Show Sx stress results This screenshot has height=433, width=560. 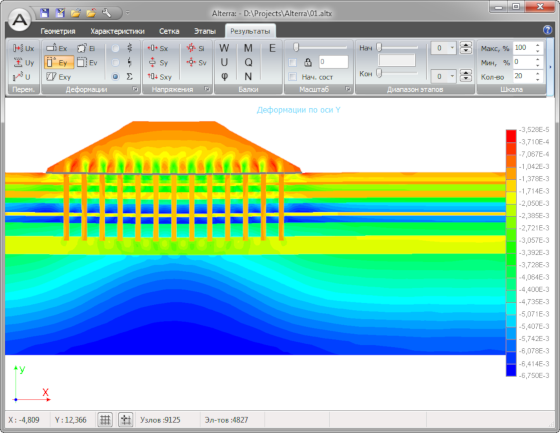pyautogui.click(x=158, y=48)
